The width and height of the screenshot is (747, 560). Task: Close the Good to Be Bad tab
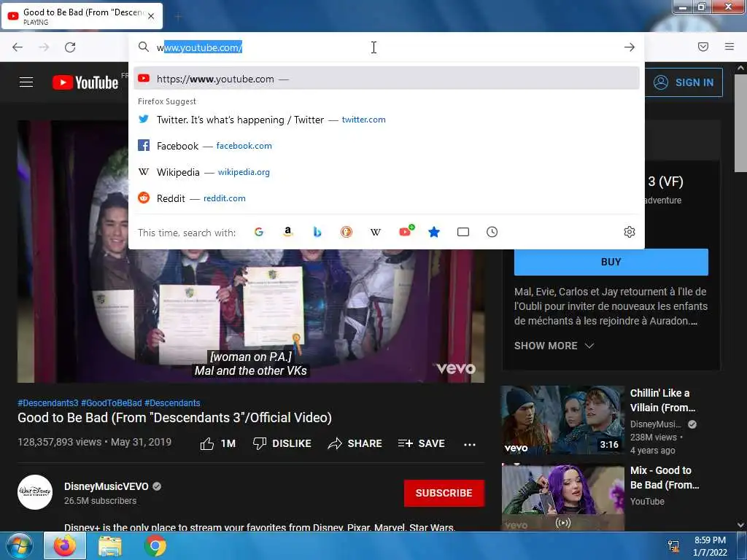pos(151,16)
